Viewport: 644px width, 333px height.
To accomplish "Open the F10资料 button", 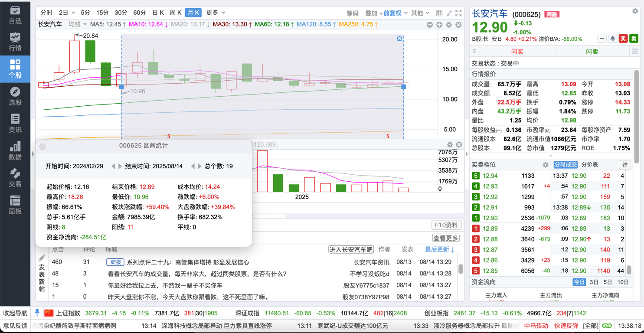I will tap(446, 225).
